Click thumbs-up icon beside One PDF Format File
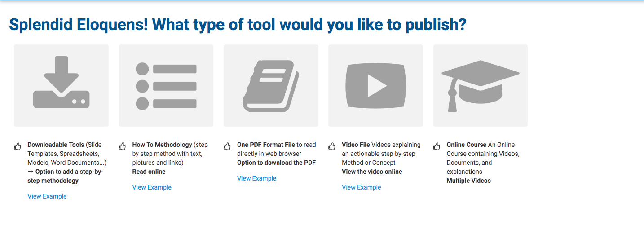Screen dimensions: 644x234 pos(227,146)
